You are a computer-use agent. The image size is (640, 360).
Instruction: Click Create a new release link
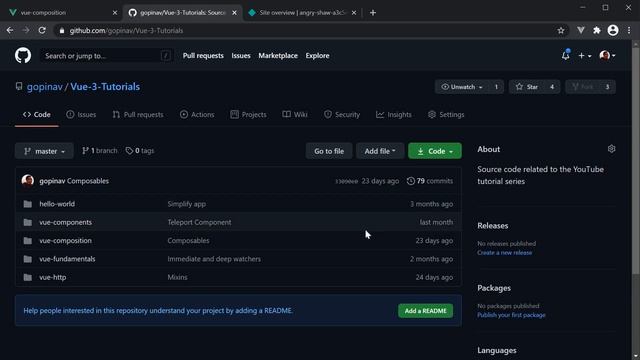pos(504,253)
